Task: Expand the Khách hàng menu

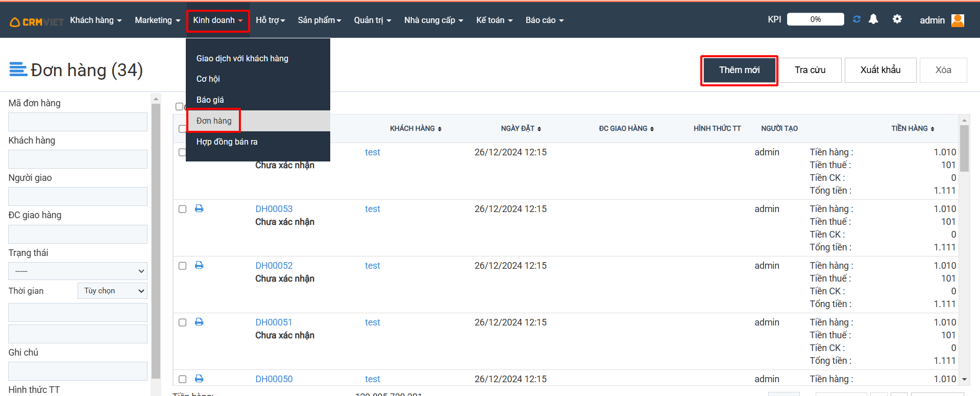Action: (96, 20)
